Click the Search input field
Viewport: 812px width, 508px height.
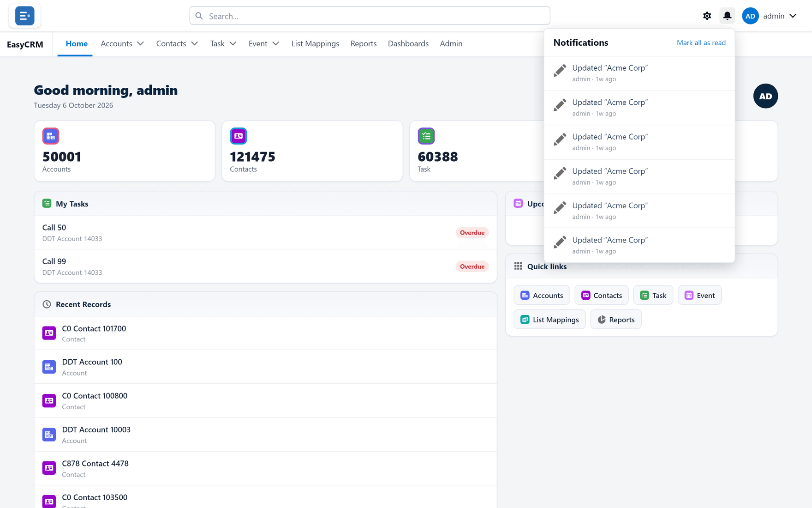click(370, 16)
